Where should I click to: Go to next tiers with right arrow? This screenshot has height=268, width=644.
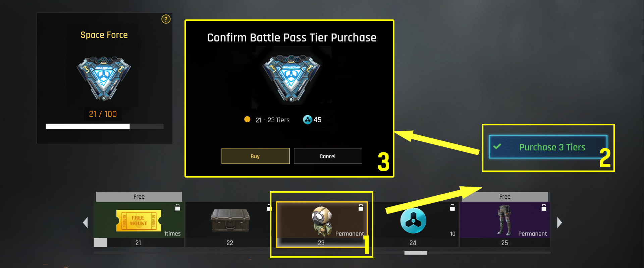point(559,222)
